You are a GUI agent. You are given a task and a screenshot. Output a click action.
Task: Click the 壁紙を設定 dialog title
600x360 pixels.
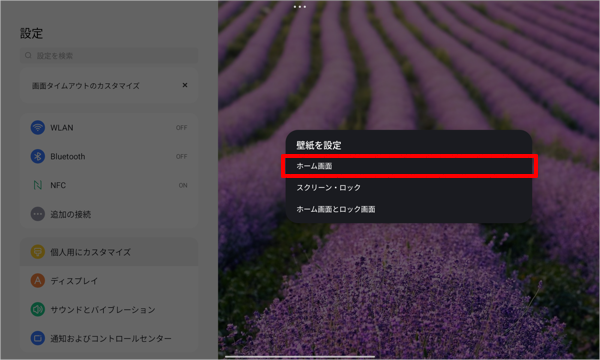[318, 145]
